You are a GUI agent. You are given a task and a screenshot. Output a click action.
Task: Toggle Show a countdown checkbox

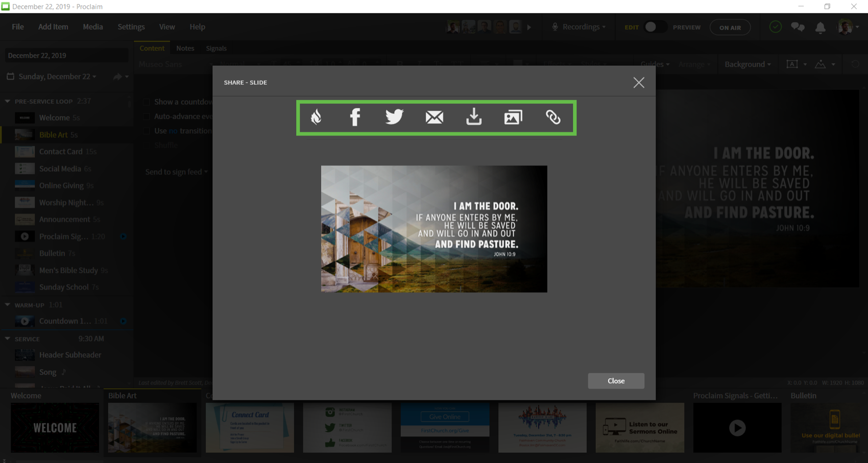[x=147, y=102]
